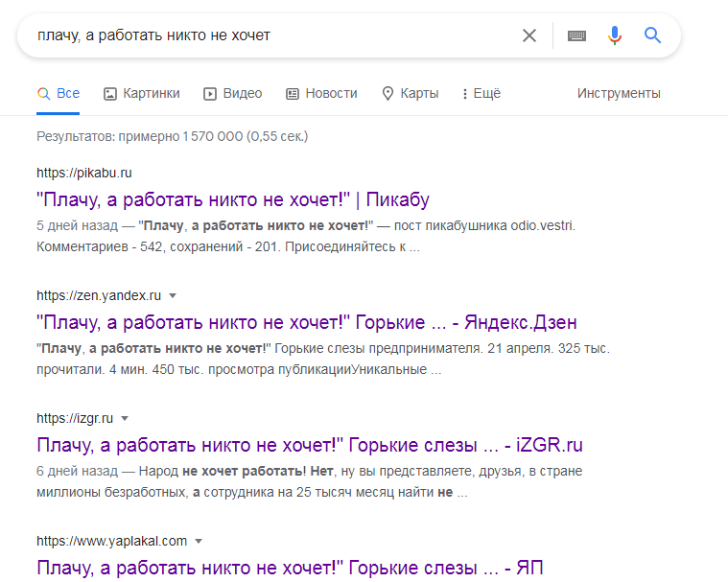Expand dropdown arrow next to izgr.ru
This screenshot has width=728, height=582.
[x=124, y=418]
